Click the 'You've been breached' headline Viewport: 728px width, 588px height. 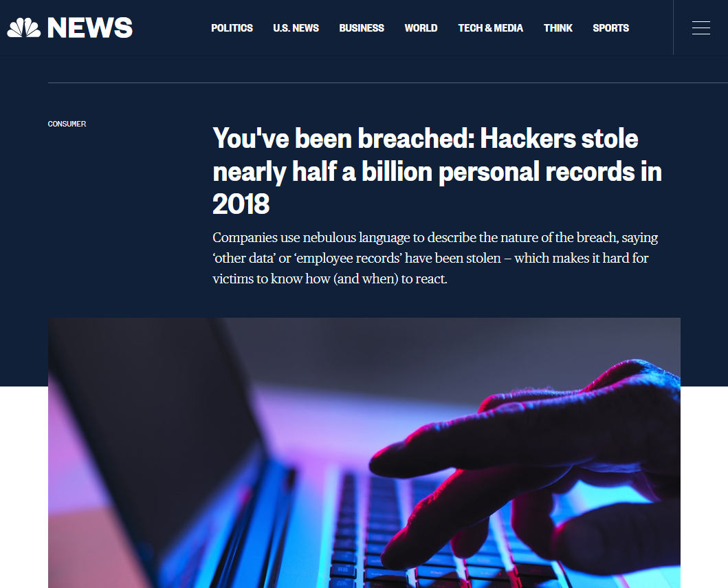[x=437, y=171]
